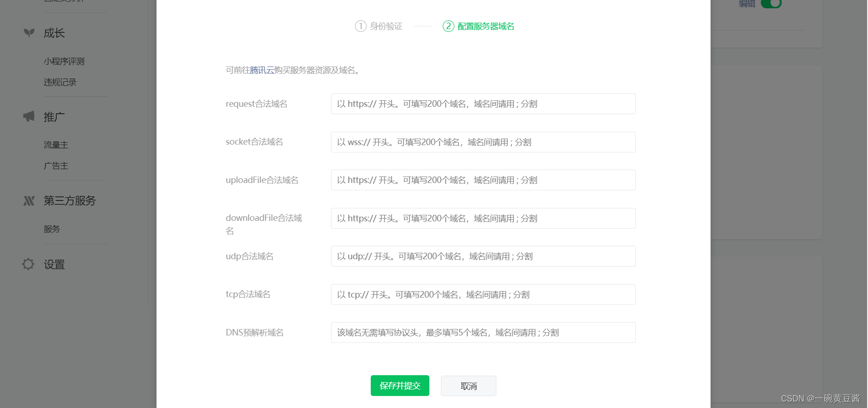Screen dimensions: 868x408
Task: Click the 编辑 link at top right
Action: pos(747,4)
